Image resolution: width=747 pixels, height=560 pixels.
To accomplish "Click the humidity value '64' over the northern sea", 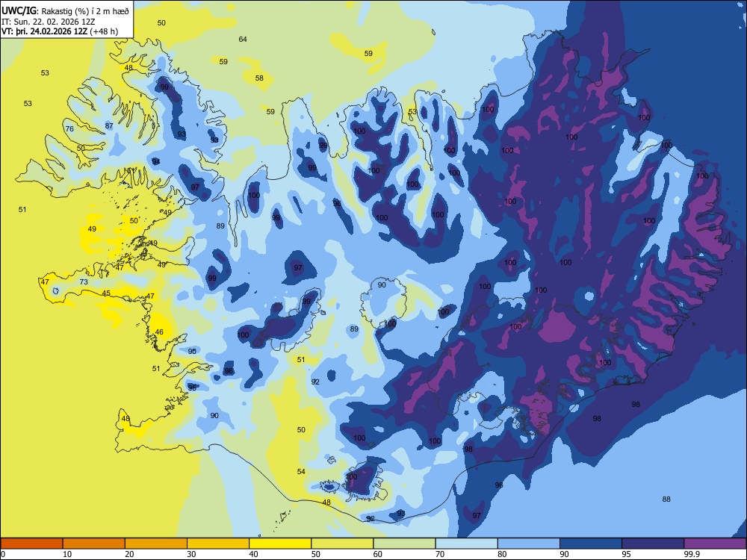I will coord(243,39).
